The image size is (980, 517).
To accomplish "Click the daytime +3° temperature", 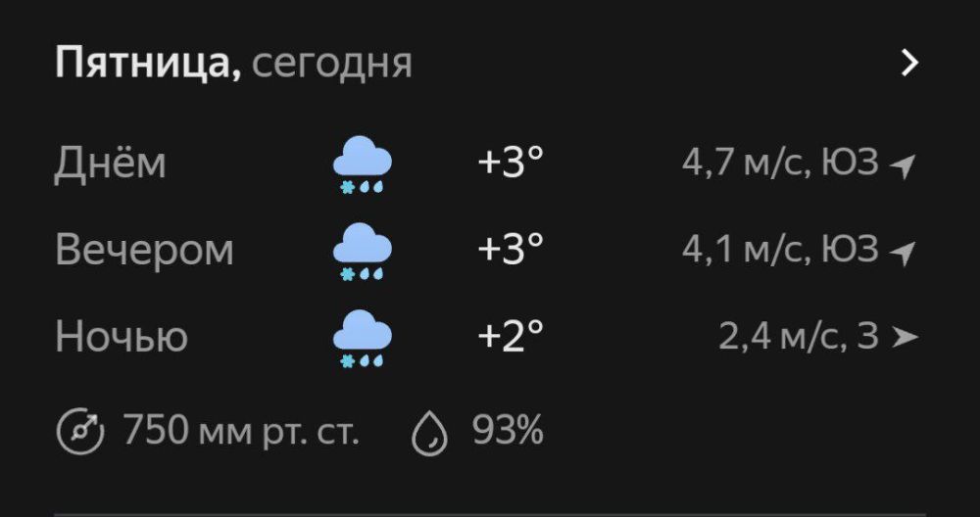I will [510, 164].
